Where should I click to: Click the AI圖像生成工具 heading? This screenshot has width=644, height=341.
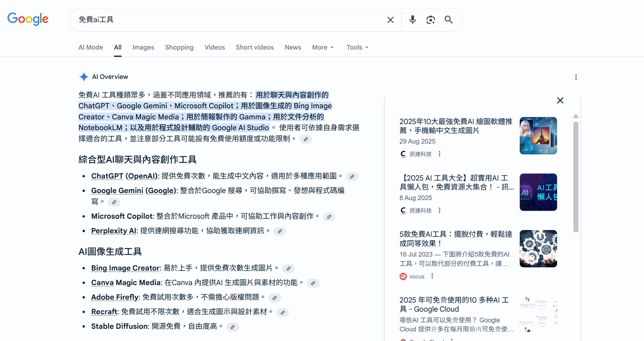(110, 252)
